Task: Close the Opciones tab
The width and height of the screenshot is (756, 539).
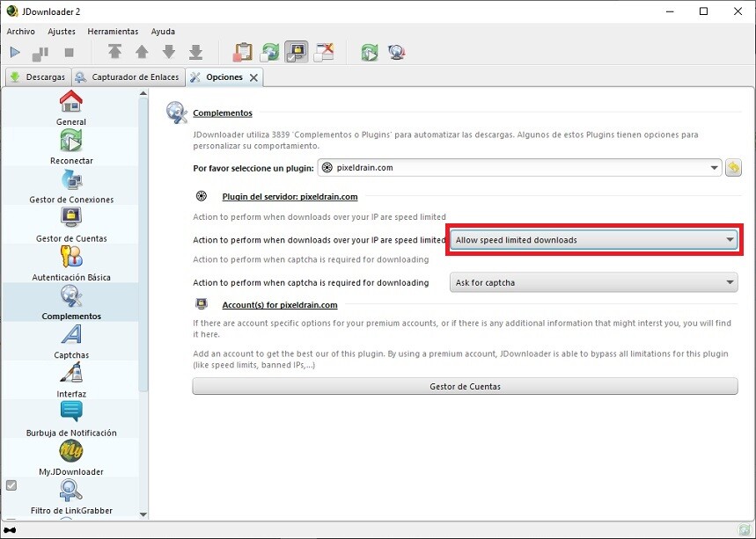Action: click(x=253, y=77)
